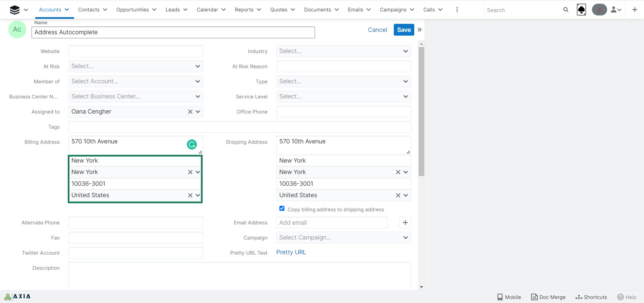Uncheck Copy billing address to shipping address
Viewport: 644px width, 303px height.
282,209
